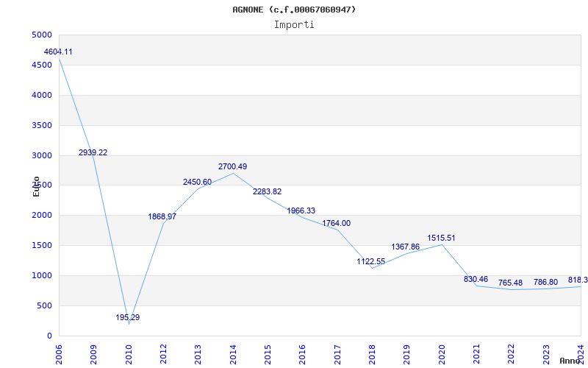
Task: Select the 2017 x-axis year label
Action: tap(337, 354)
